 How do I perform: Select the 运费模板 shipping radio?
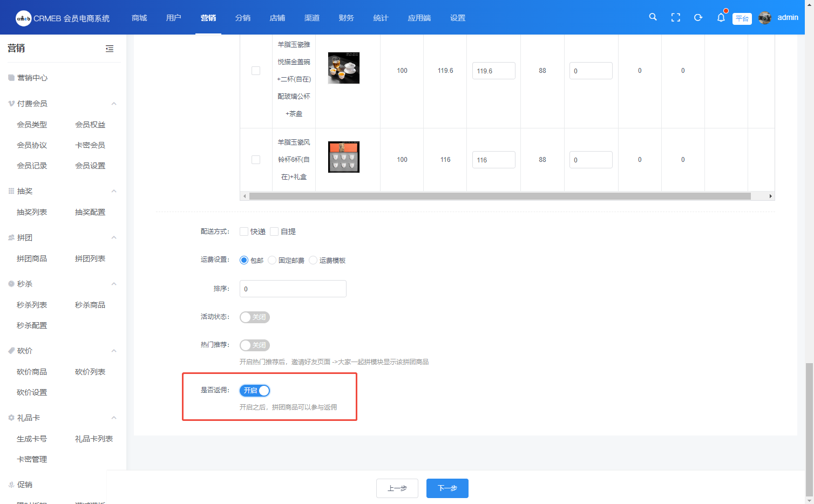tap(313, 260)
